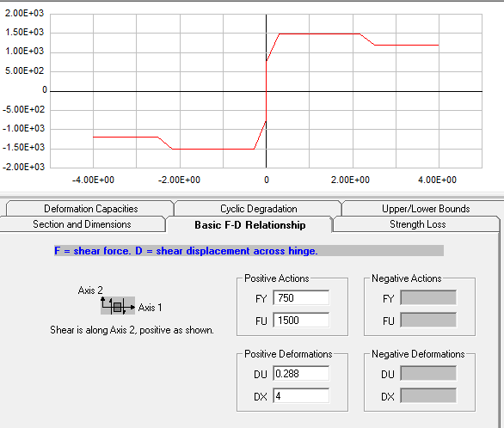Click the 2.00E+03 y-axis label
Image resolution: width=504 pixels, height=428 pixels.
click(x=24, y=13)
